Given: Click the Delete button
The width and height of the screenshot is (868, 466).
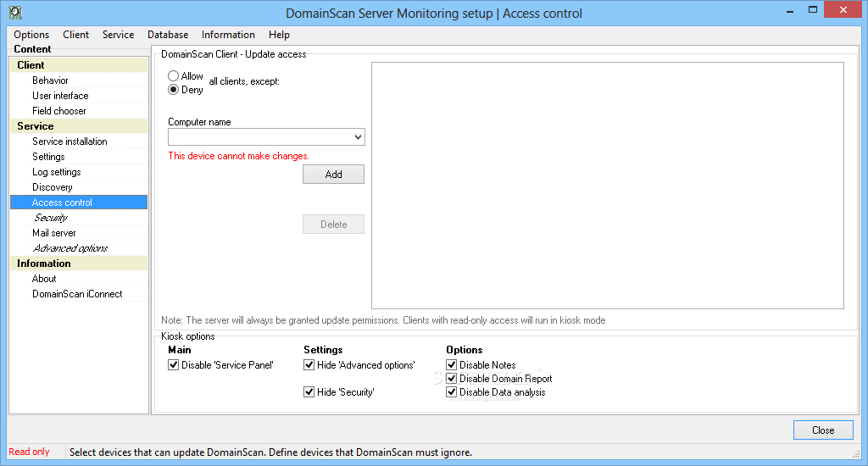Looking at the screenshot, I should (x=333, y=225).
